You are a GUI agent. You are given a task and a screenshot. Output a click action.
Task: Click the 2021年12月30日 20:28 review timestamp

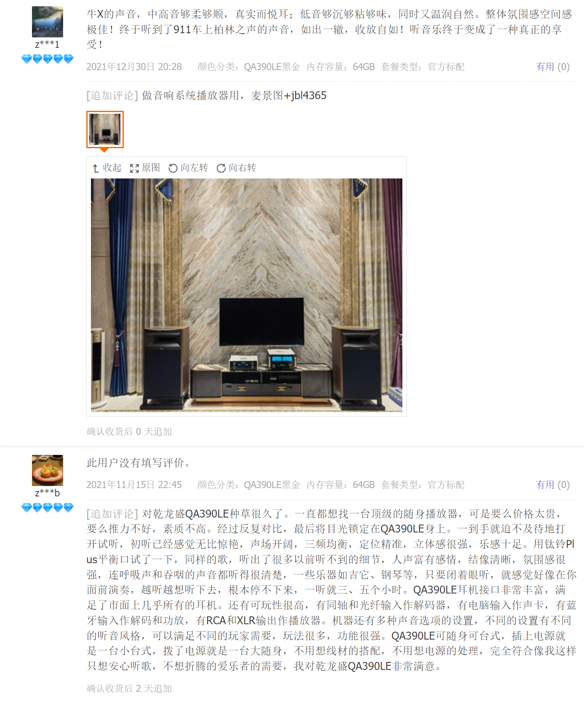(x=134, y=67)
